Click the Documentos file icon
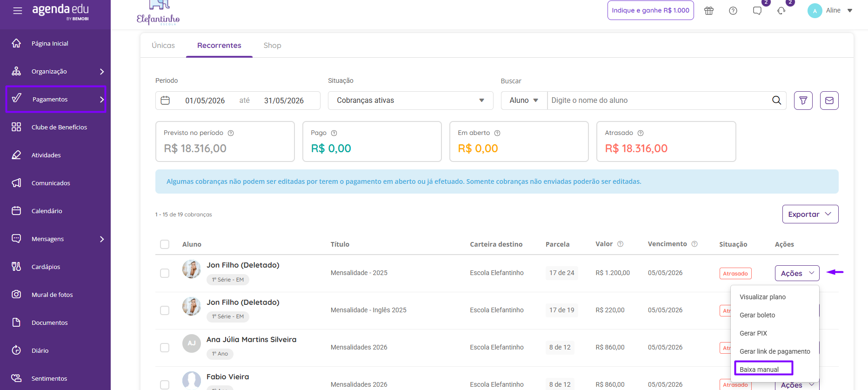 16,323
